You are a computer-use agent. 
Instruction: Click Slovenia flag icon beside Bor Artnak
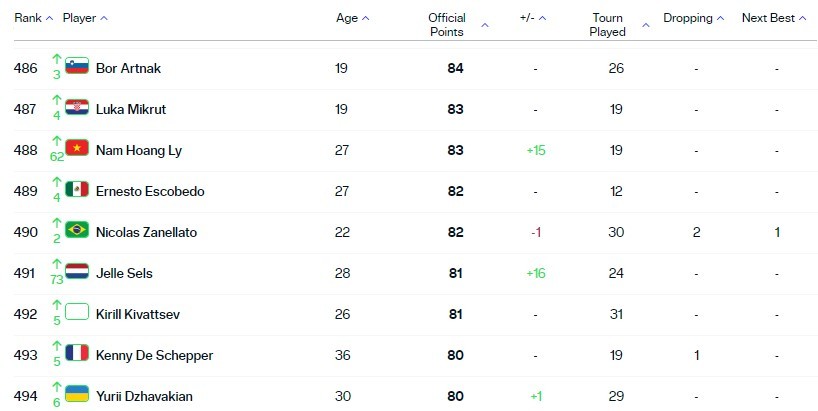coord(77,66)
